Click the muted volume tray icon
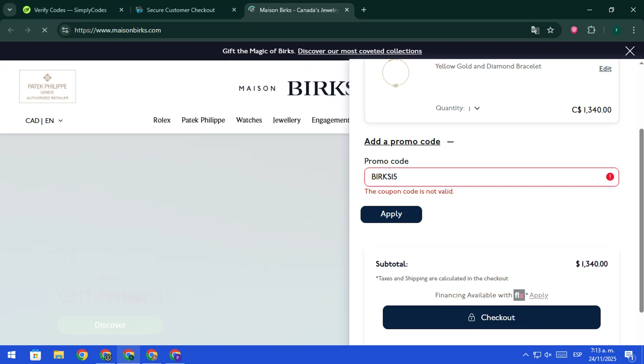The image size is (644, 364). (548, 355)
